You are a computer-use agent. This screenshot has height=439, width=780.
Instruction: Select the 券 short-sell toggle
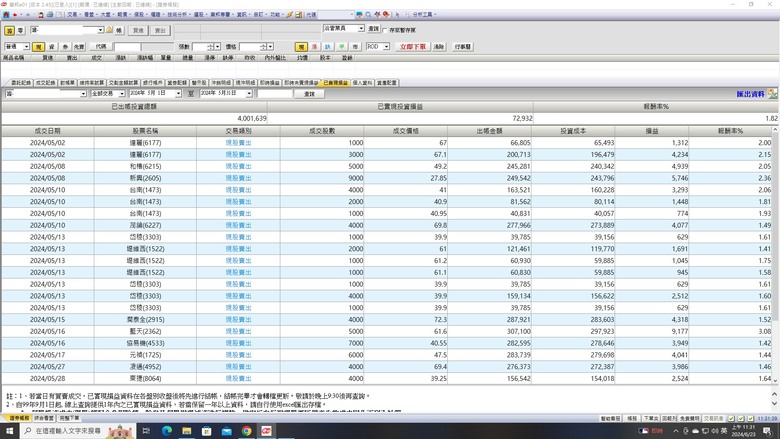pos(65,47)
